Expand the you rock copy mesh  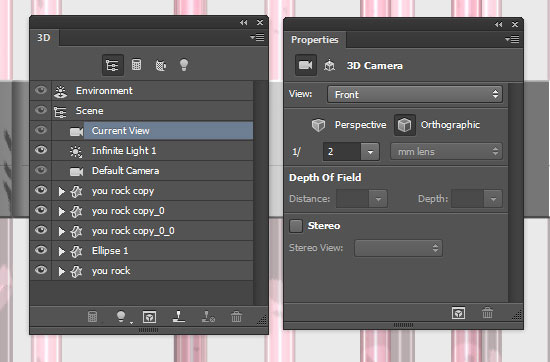click(62, 191)
